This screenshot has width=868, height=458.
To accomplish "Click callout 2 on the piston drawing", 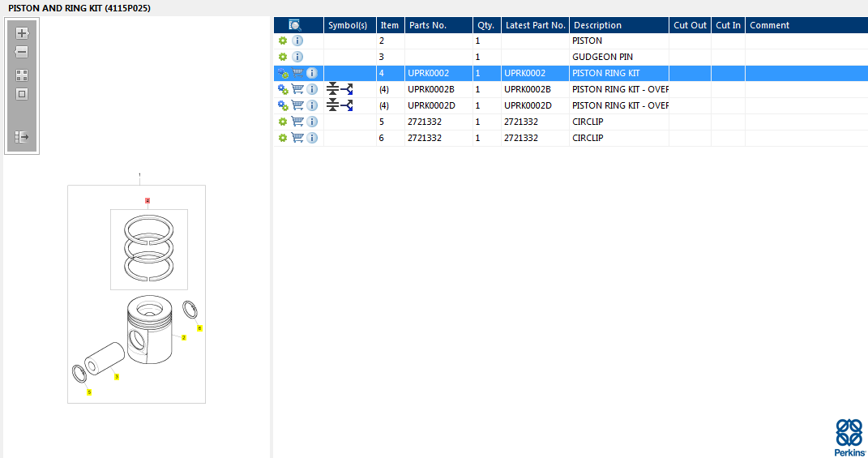I will pyautogui.click(x=184, y=337).
